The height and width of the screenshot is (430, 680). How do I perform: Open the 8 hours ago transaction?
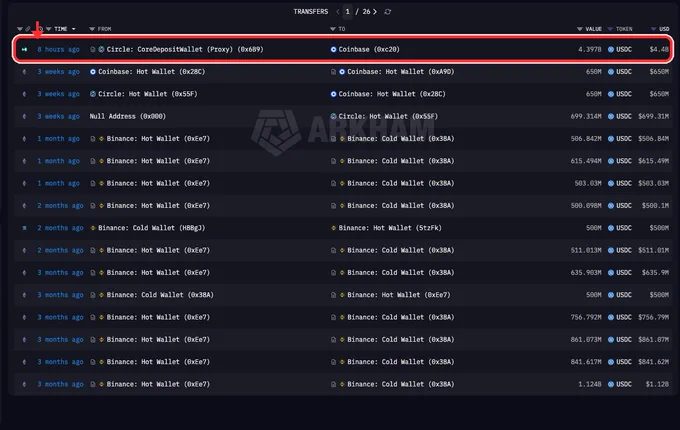pos(58,49)
